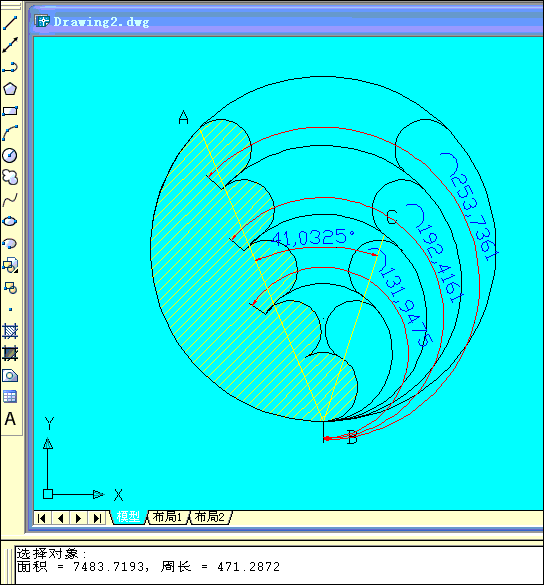Open the Gradient fill tool
Screen dimensions: 544x585
10,353
